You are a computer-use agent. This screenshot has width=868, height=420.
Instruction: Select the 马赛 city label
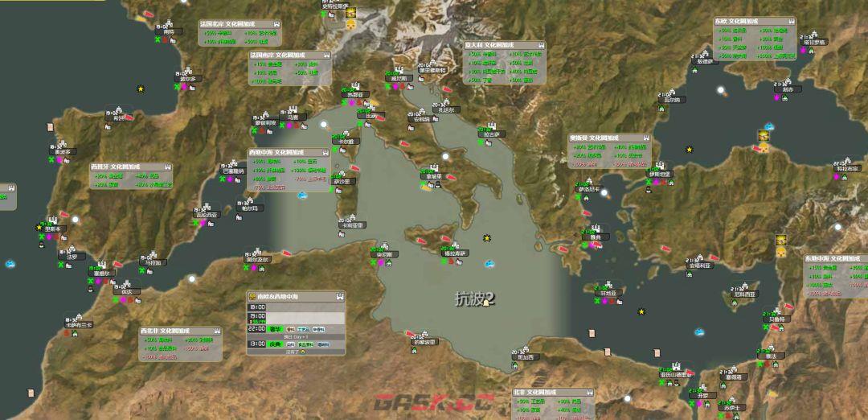(x=293, y=117)
